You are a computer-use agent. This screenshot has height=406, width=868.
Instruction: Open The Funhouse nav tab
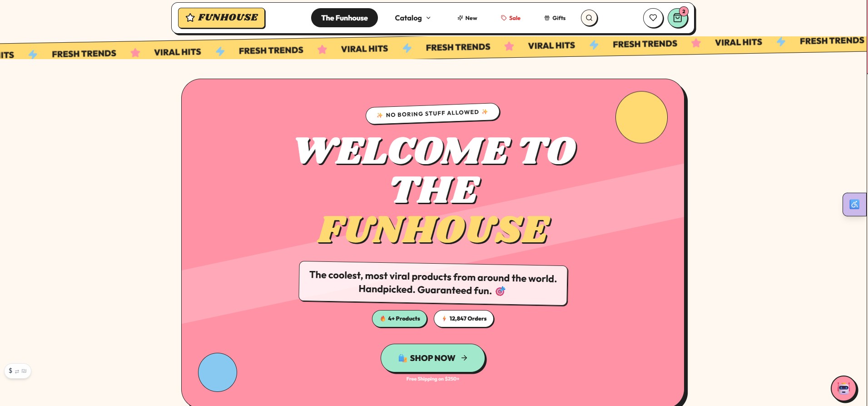[x=344, y=18]
